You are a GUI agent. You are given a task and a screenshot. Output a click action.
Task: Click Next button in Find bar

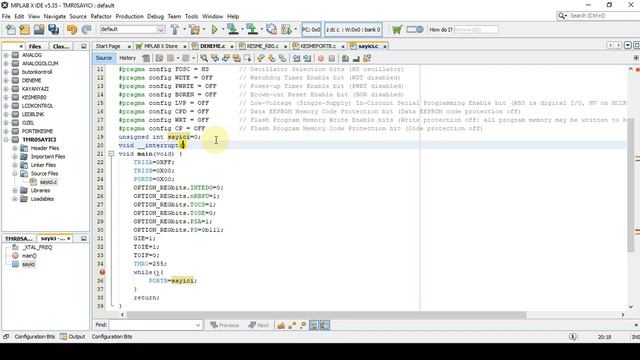[x=258, y=325]
